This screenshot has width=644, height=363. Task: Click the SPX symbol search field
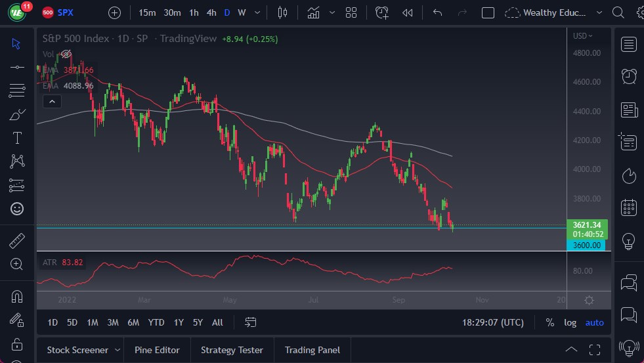pos(66,12)
